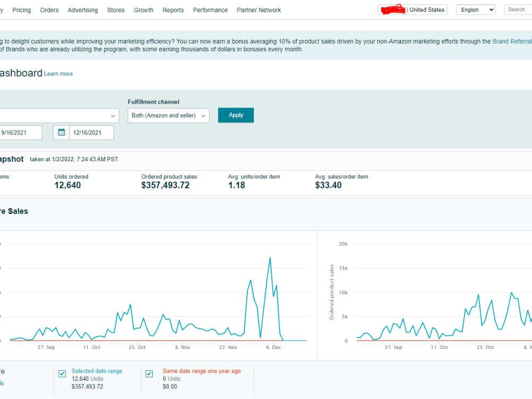Click the Same date range one year ago label

202,371
